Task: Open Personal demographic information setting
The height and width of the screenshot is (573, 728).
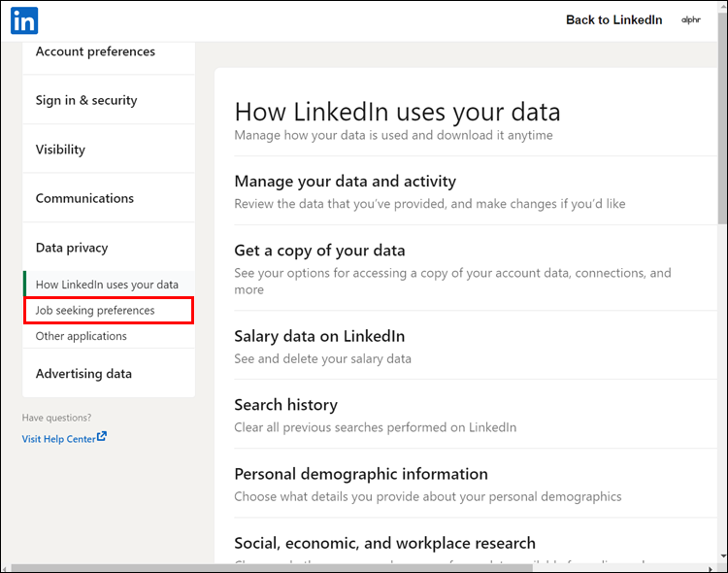Action: [x=360, y=474]
